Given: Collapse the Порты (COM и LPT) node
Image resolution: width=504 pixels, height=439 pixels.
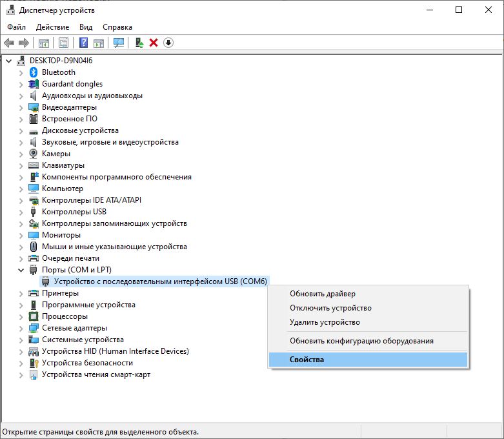Looking at the screenshot, I should tap(21, 270).
